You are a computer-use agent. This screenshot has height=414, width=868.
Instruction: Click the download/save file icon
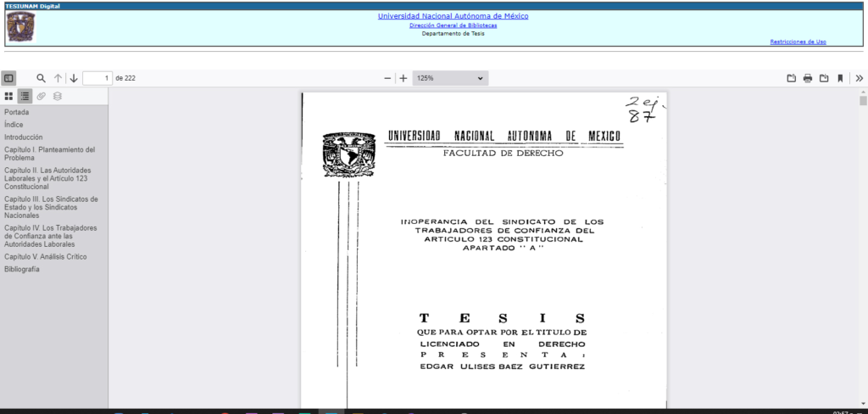824,78
